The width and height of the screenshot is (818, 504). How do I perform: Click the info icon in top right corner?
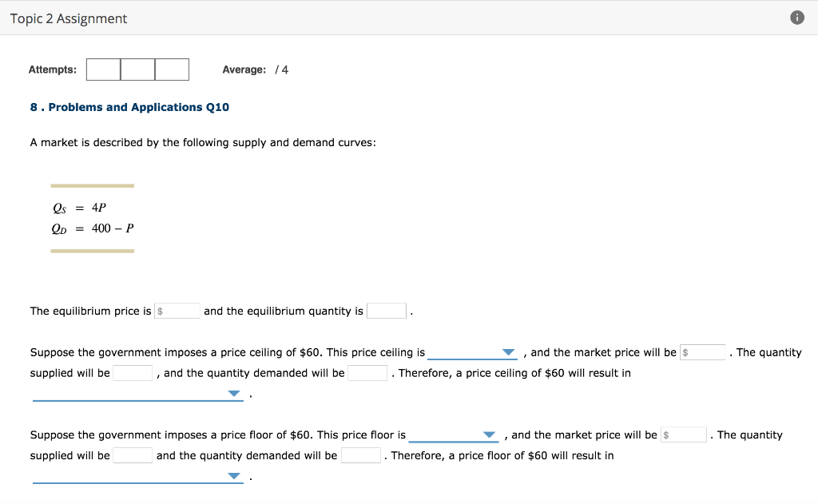pos(796,16)
